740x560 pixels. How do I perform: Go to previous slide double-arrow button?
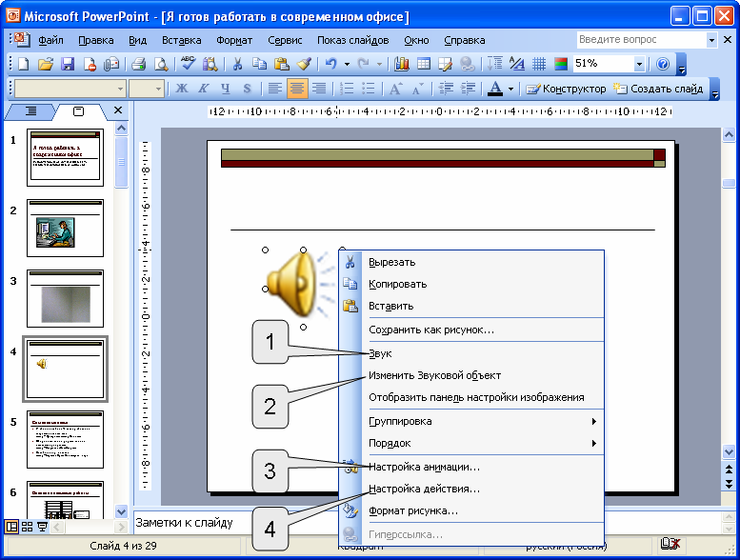(x=729, y=470)
